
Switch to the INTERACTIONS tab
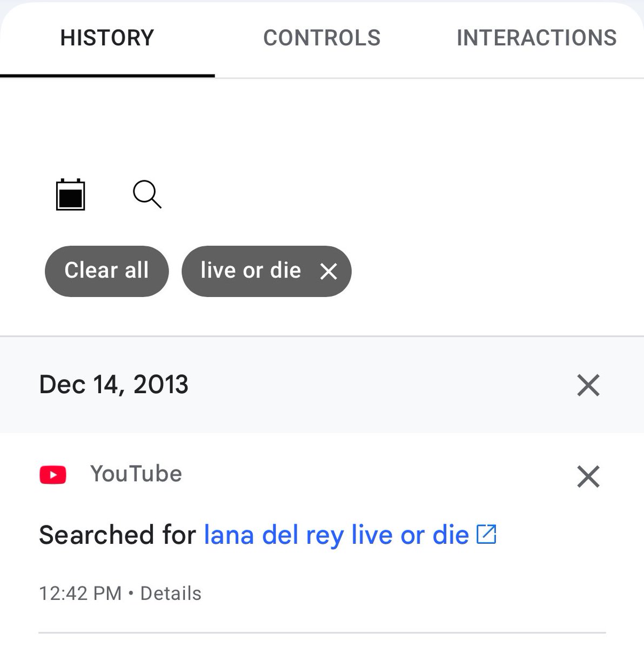[x=536, y=38]
